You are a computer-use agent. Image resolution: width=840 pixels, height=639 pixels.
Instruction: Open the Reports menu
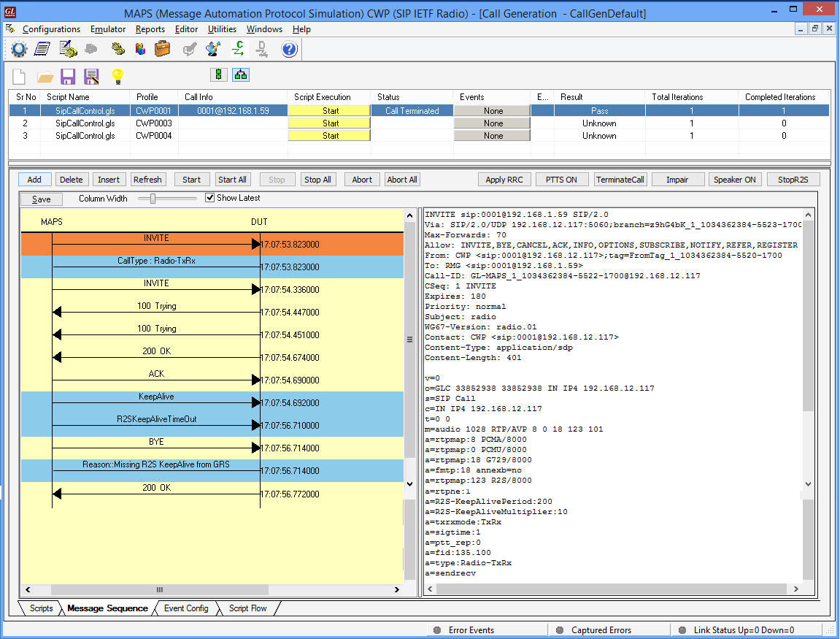[150, 29]
